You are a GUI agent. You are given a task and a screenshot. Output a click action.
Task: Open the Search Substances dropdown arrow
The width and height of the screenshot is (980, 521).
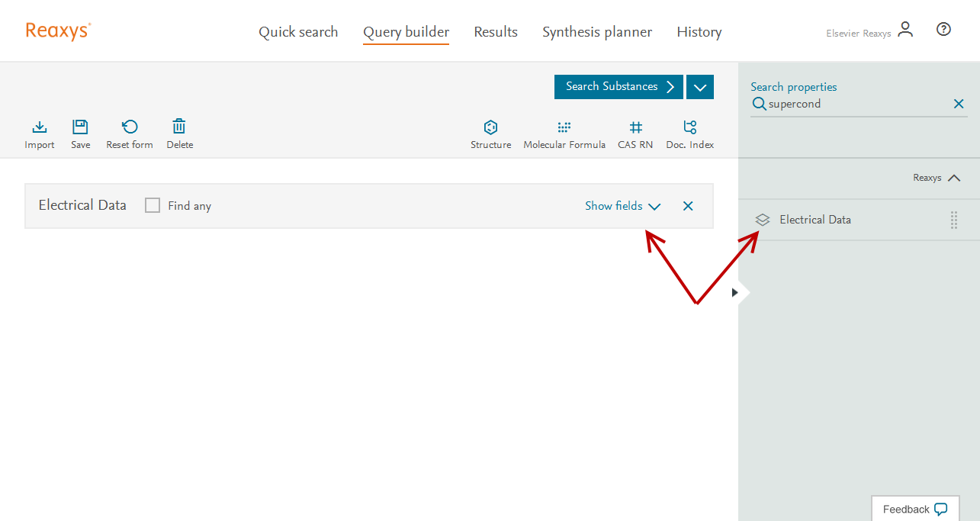pos(700,87)
